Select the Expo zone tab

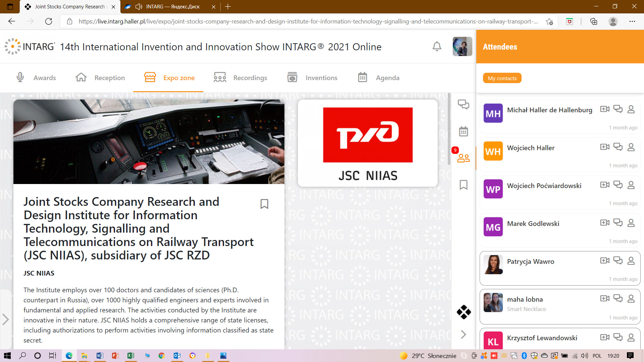[169, 78]
